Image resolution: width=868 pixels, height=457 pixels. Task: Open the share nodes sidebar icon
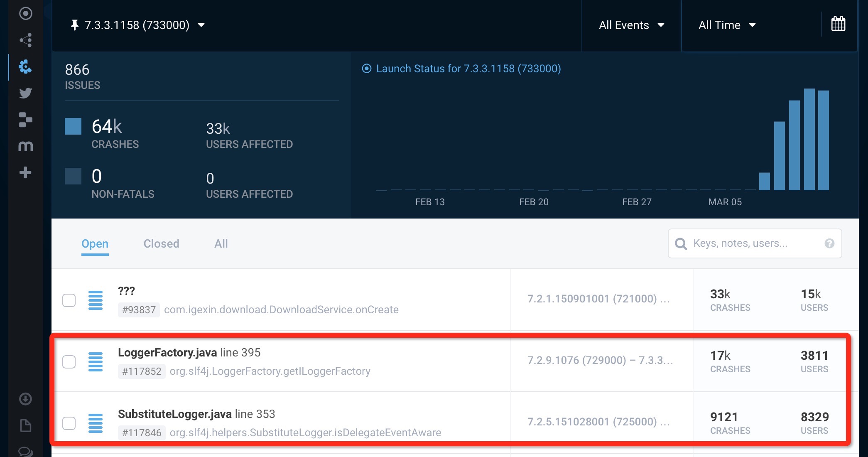[25, 40]
